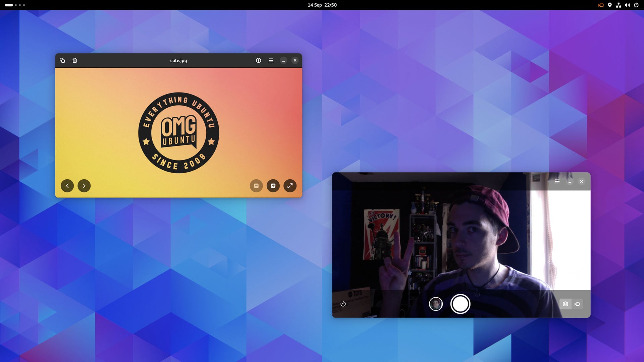Image resolution: width=644 pixels, height=362 pixels.
Task: Set a capture countdown with the timer icon
Action: click(x=344, y=304)
